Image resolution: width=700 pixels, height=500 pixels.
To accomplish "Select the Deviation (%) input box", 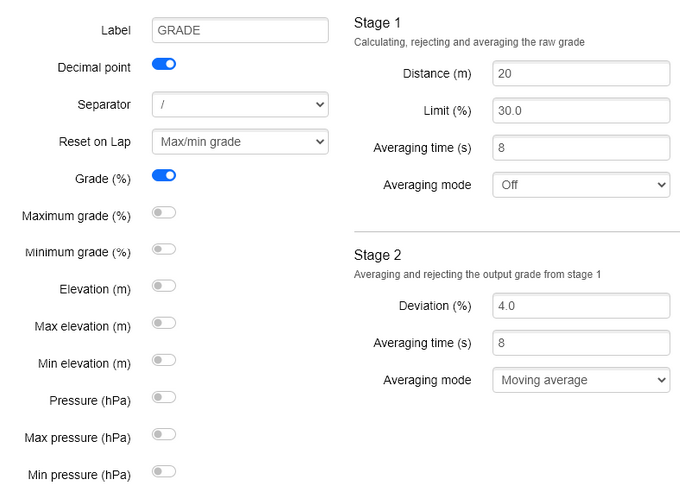I will point(581,306).
